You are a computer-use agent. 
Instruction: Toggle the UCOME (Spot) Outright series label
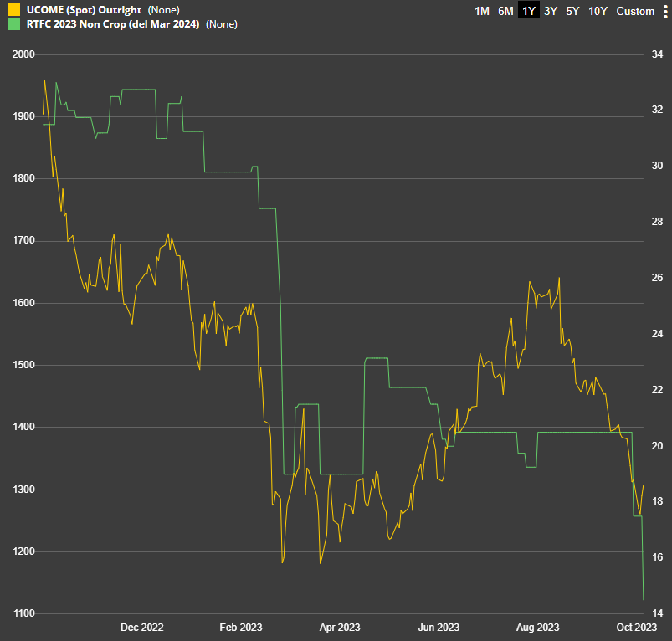coord(84,10)
